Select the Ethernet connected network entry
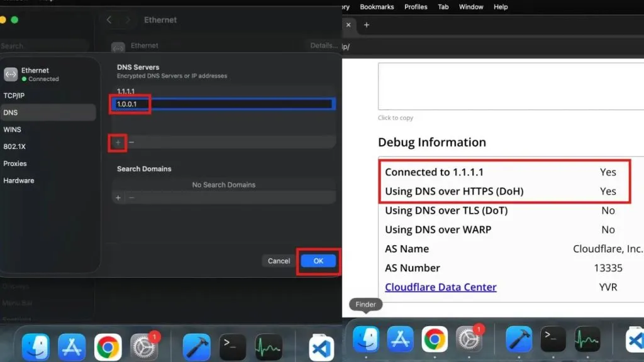 pos(48,74)
